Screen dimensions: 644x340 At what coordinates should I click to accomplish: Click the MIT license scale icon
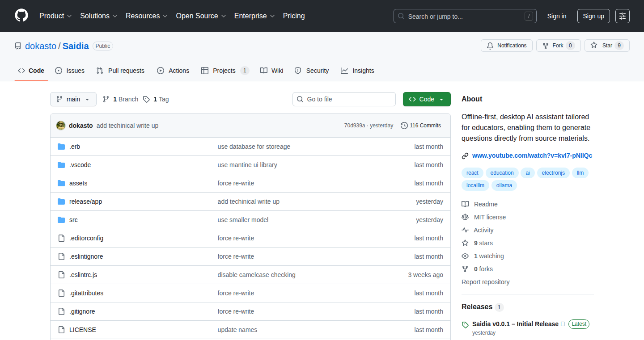click(x=465, y=217)
